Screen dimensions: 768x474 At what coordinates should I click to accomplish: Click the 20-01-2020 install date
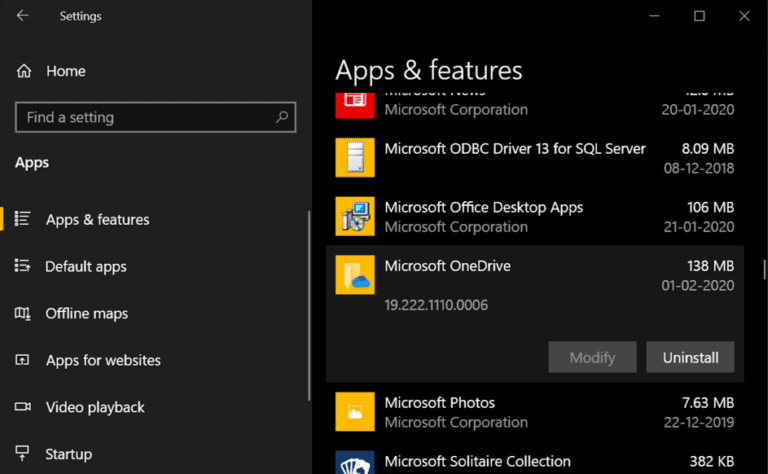tap(697, 109)
